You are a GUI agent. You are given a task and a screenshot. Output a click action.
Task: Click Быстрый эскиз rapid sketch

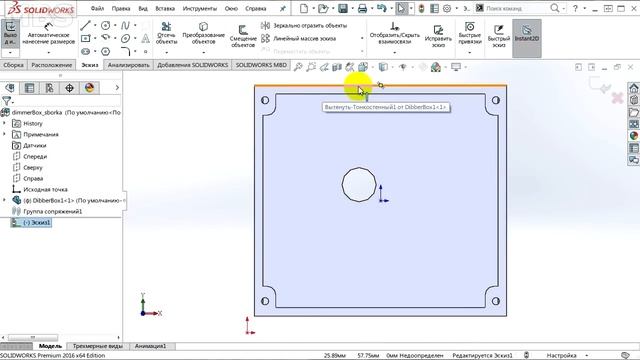pyautogui.click(x=499, y=36)
